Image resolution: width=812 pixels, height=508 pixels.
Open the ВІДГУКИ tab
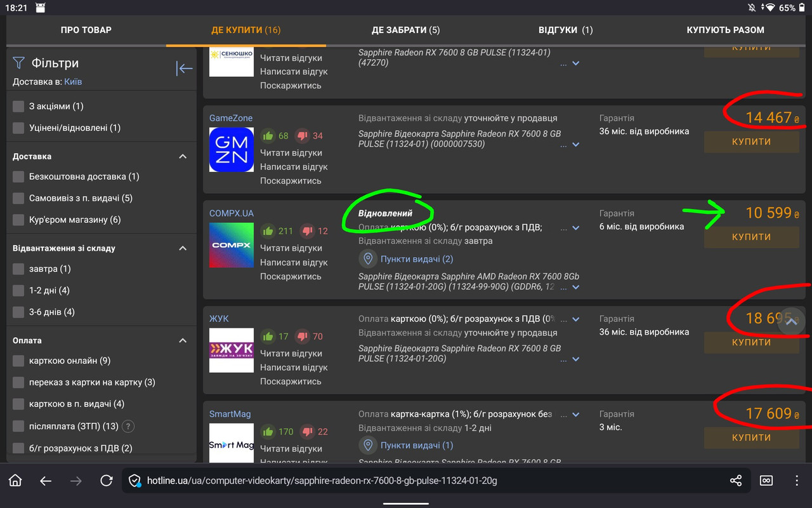tap(566, 30)
